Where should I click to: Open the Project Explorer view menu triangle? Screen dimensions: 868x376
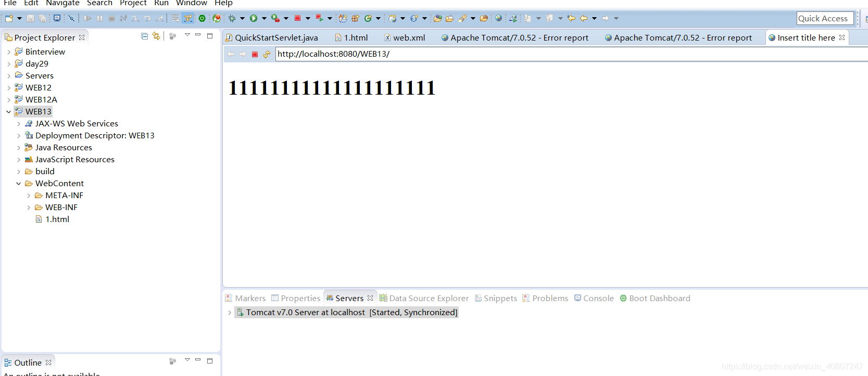pyautogui.click(x=187, y=35)
